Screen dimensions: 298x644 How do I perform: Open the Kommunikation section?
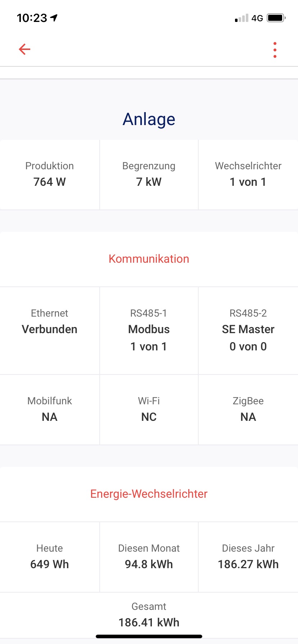pyautogui.click(x=149, y=259)
